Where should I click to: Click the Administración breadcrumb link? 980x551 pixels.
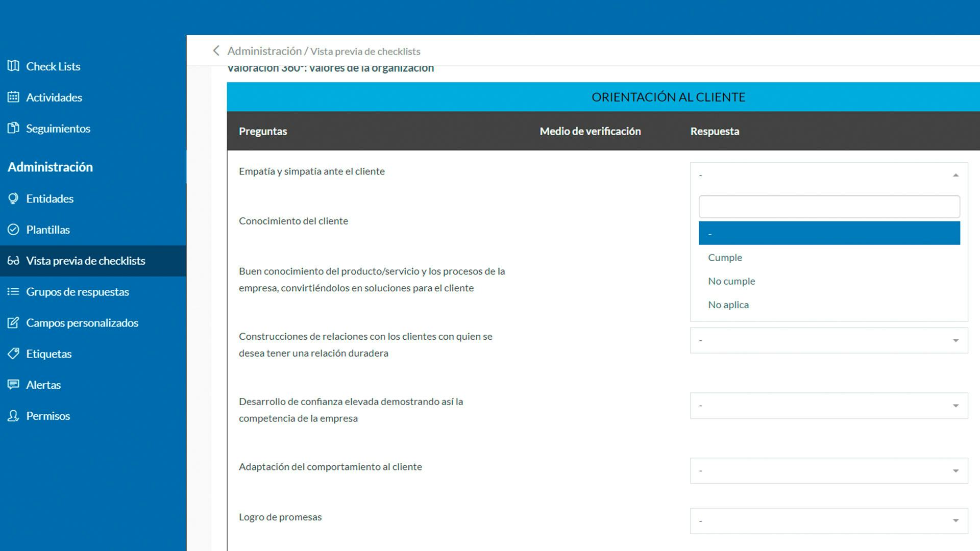point(265,51)
